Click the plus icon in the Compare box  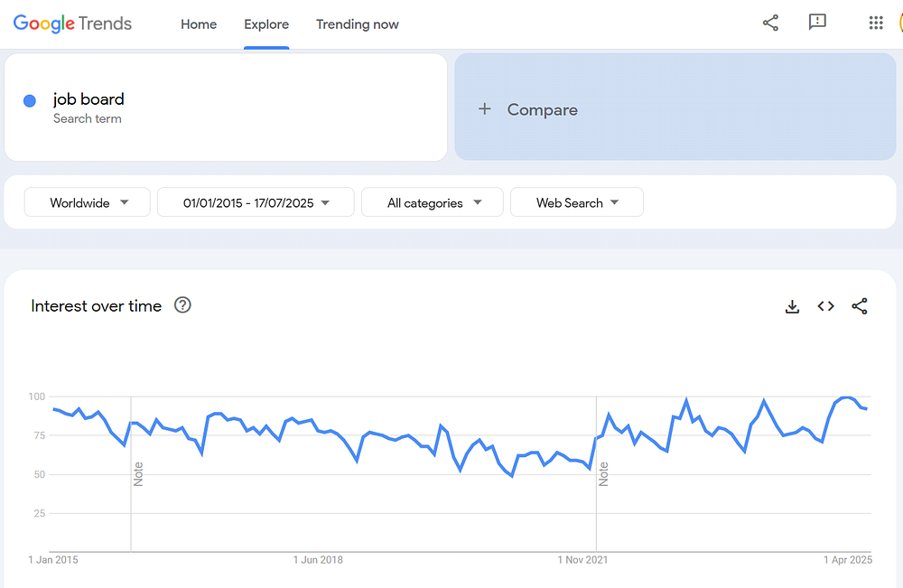pyautogui.click(x=485, y=109)
